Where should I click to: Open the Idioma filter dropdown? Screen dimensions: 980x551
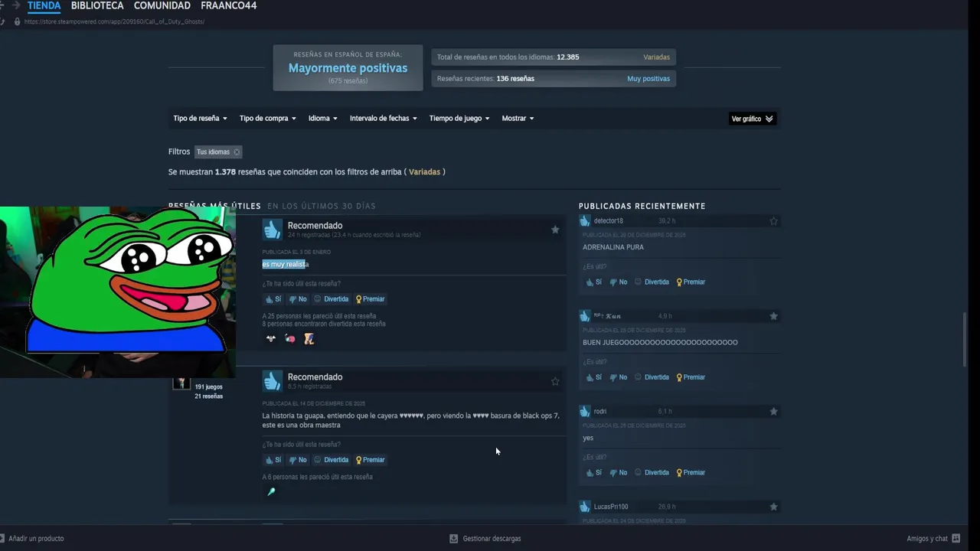pyautogui.click(x=322, y=119)
